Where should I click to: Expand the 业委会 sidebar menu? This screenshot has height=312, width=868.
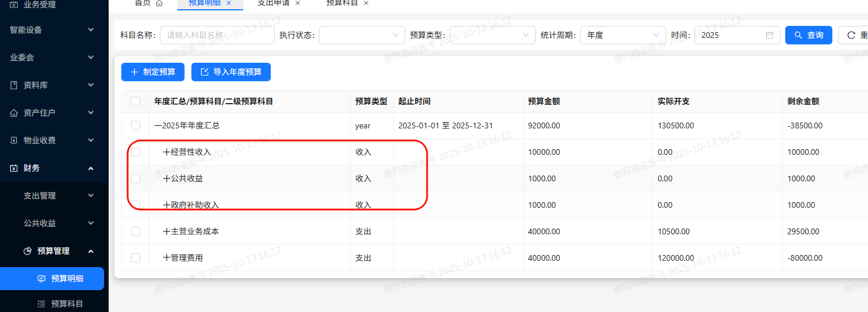pyautogui.click(x=54, y=58)
